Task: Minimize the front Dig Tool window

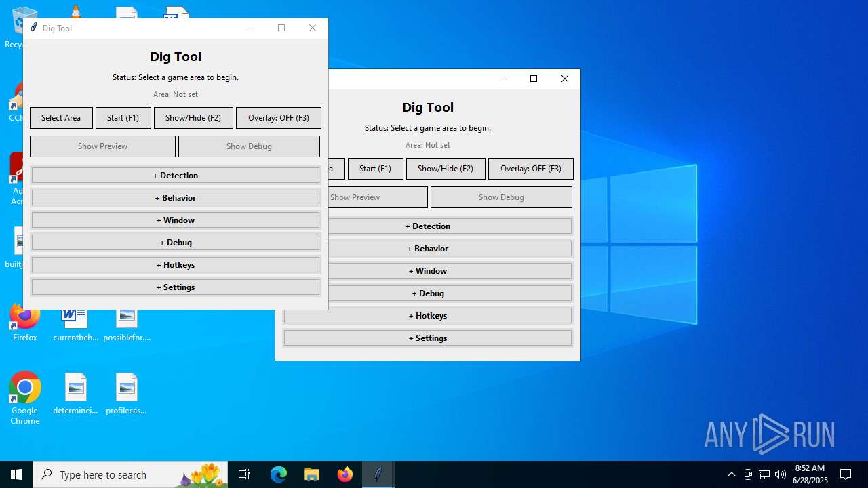Action: pos(251,28)
